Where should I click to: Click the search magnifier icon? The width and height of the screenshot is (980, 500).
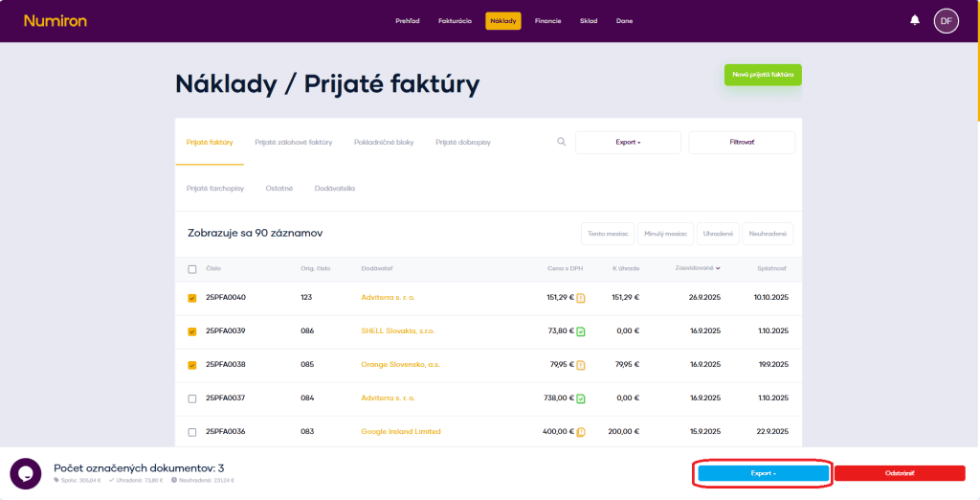click(x=561, y=142)
